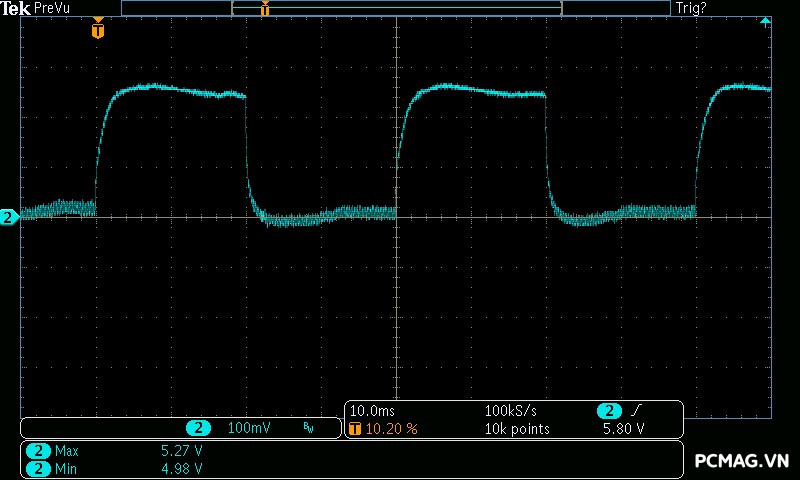Click the channel 2 badge next to 100mV
Viewport: 800px width, 480px height.
coord(198,428)
